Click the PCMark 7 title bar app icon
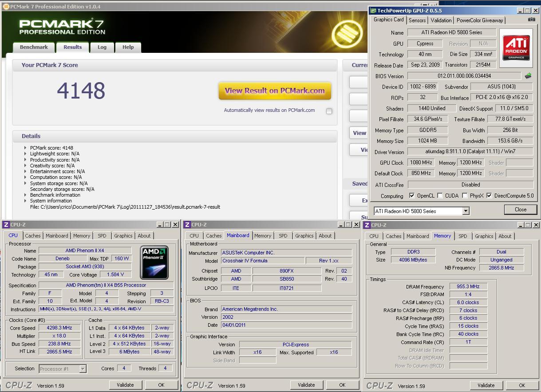 point(6,6)
